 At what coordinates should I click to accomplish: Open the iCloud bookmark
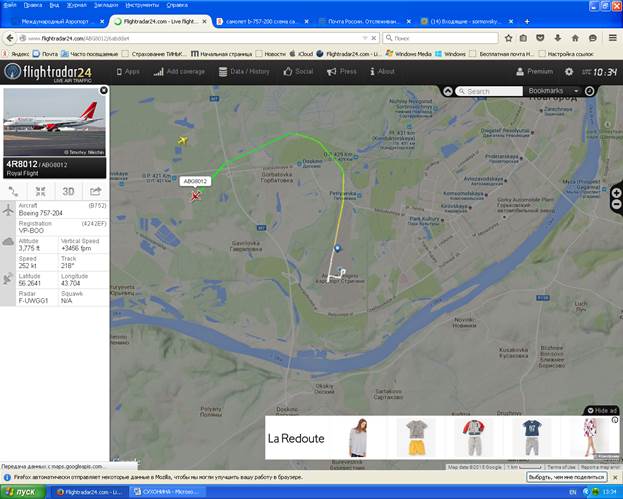[301, 54]
